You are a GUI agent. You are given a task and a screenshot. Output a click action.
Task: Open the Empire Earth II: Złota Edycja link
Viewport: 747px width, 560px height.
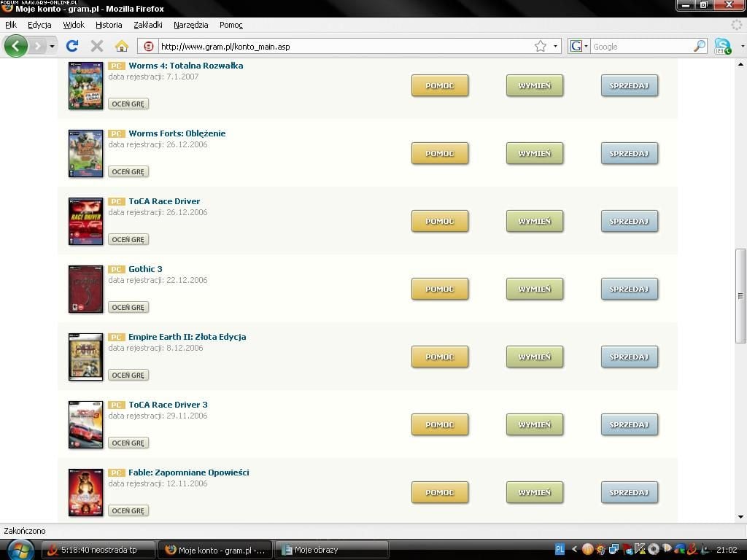coord(187,337)
